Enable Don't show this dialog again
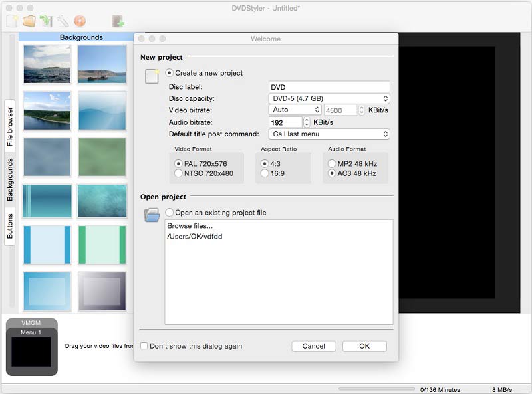532x394 pixels. [x=144, y=346]
